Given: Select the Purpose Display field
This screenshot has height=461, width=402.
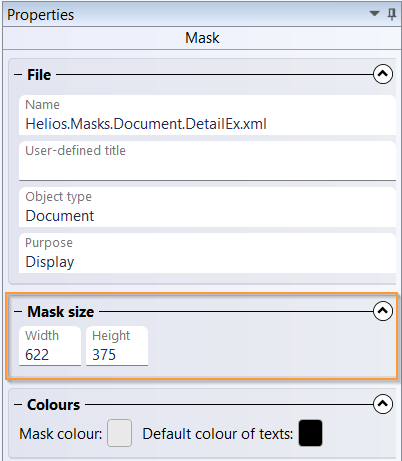Looking at the screenshot, I should pos(207,253).
